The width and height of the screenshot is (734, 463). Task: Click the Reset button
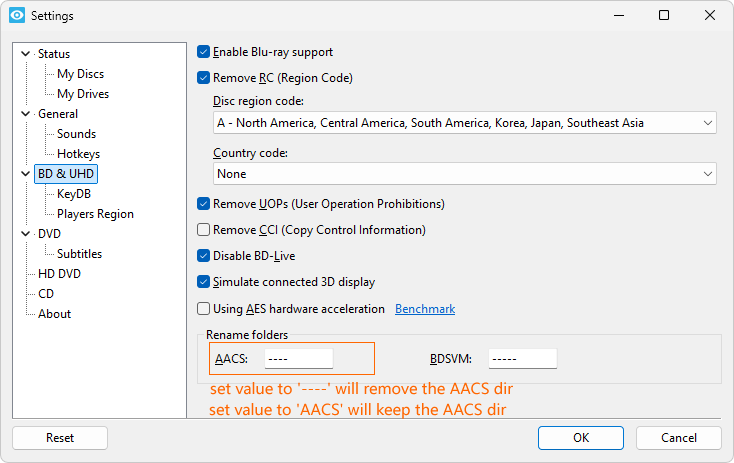click(x=60, y=438)
